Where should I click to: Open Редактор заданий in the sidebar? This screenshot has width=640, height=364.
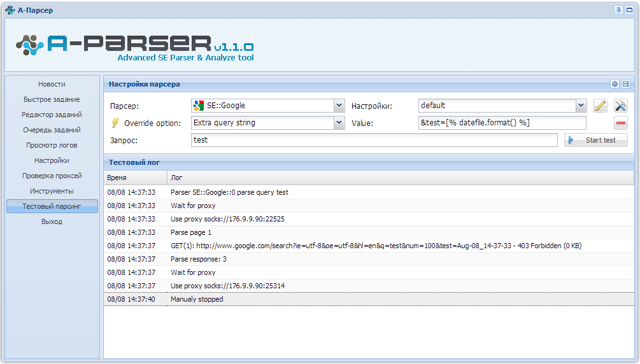52,115
